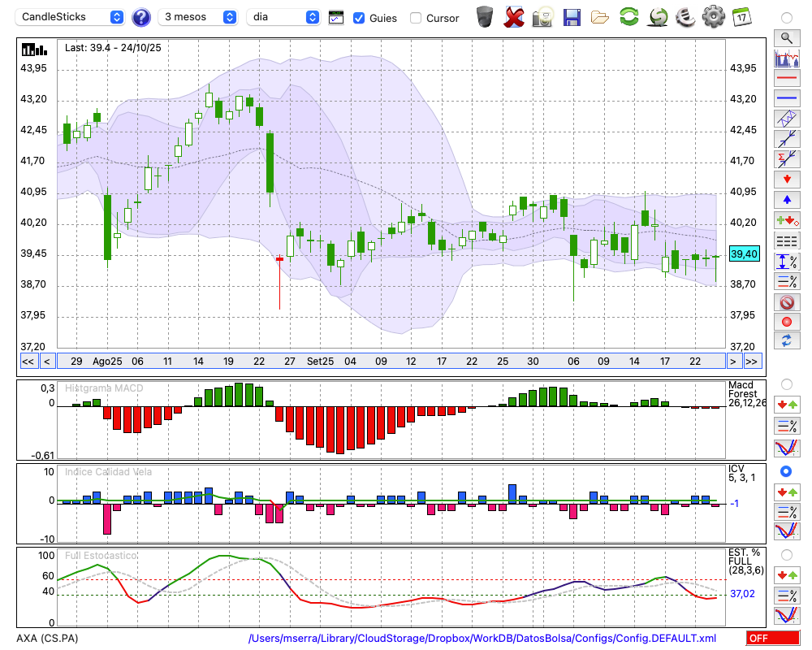Uncheck the Guies checkbox
This screenshot has width=812, height=650.
359,18
